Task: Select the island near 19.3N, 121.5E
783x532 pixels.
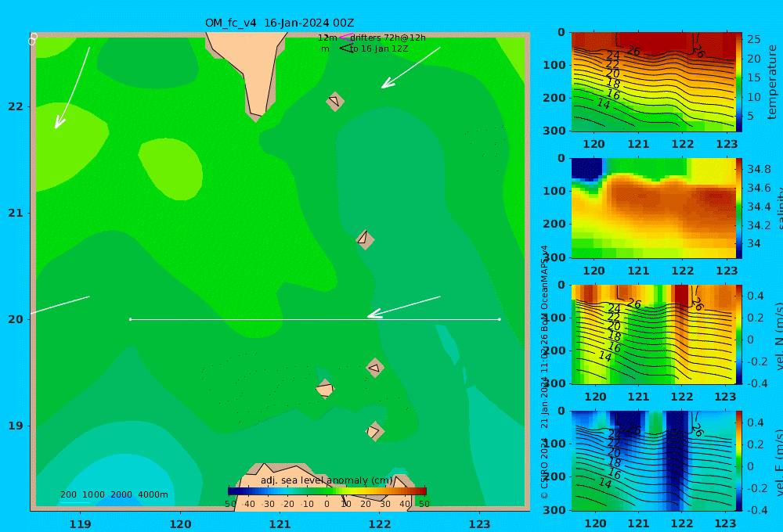Action: (325, 389)
